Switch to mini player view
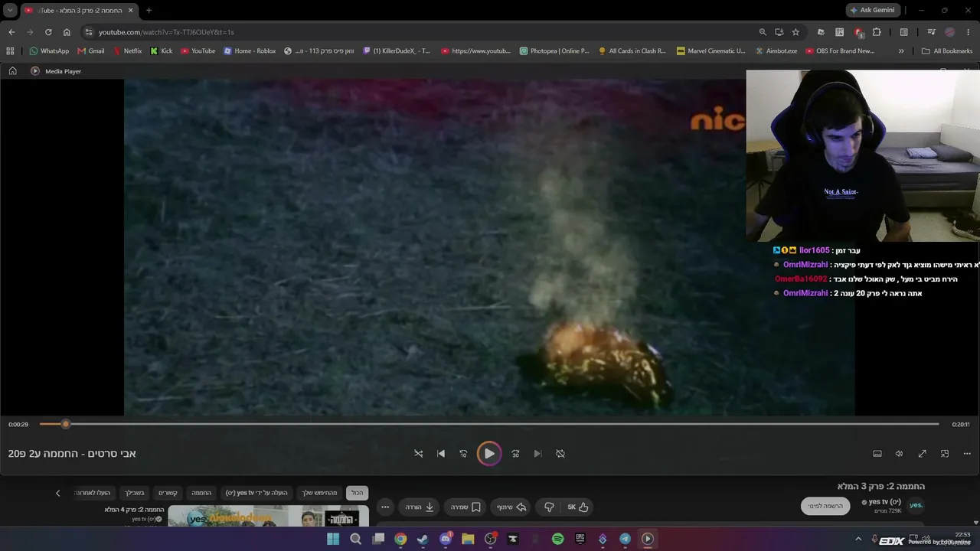 (945, 454)
